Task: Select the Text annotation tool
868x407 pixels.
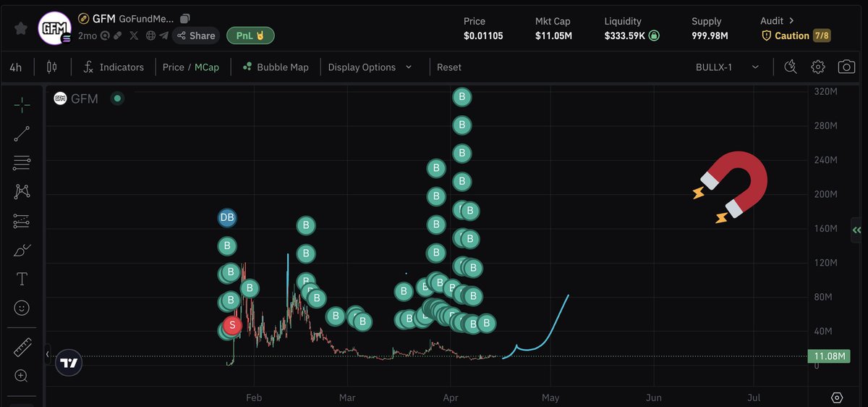Action: pyautogui.click(x=22, y=279)
